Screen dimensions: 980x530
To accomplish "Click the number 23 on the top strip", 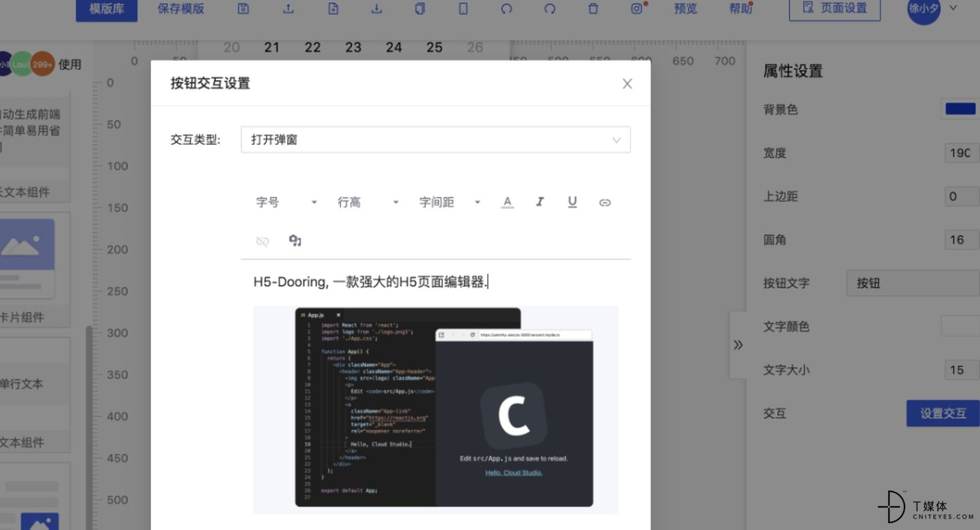I will pyautogui.click(x=353, y=48).
